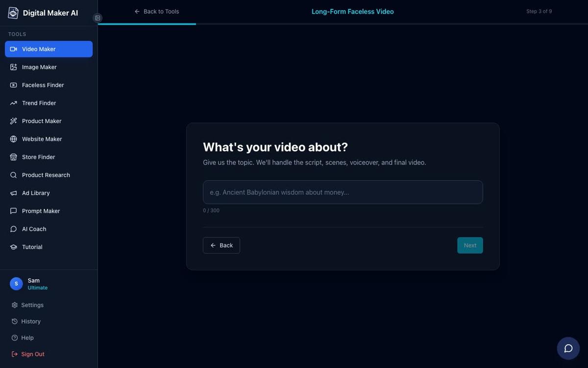Click the AI Coach chat bubble icon

click(13, 229)
